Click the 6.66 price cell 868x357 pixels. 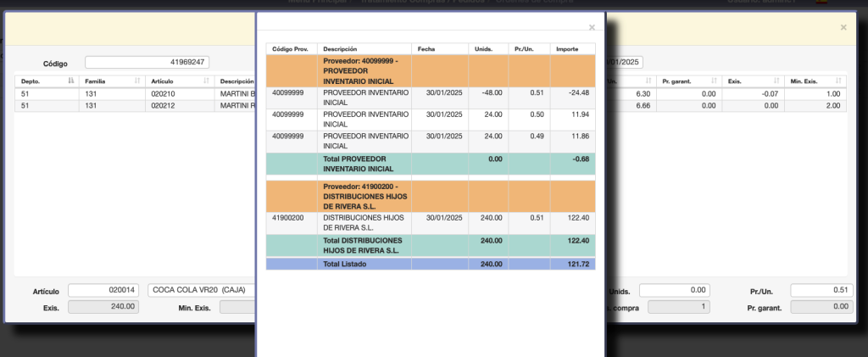click(630, 105)
